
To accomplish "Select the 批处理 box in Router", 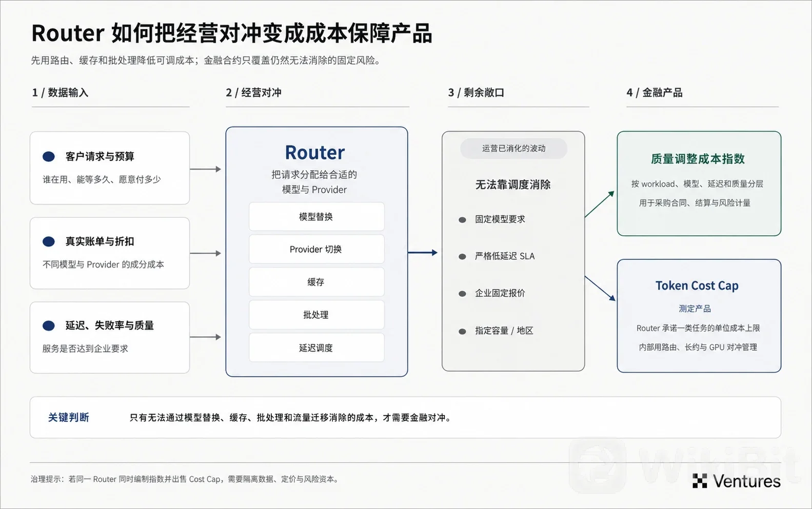I will click(x=316, y=315).
